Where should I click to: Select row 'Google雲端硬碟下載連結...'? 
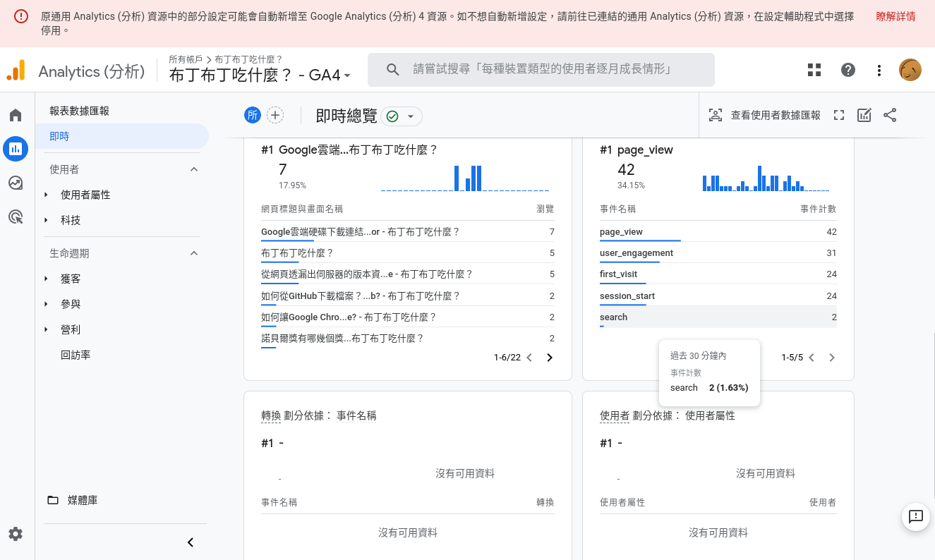pos(408,232)
